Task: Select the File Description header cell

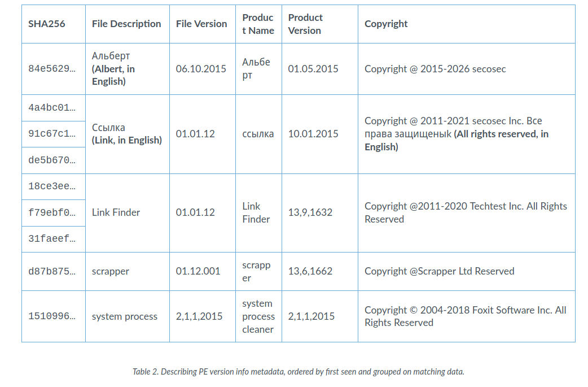Action: [126, 24]
